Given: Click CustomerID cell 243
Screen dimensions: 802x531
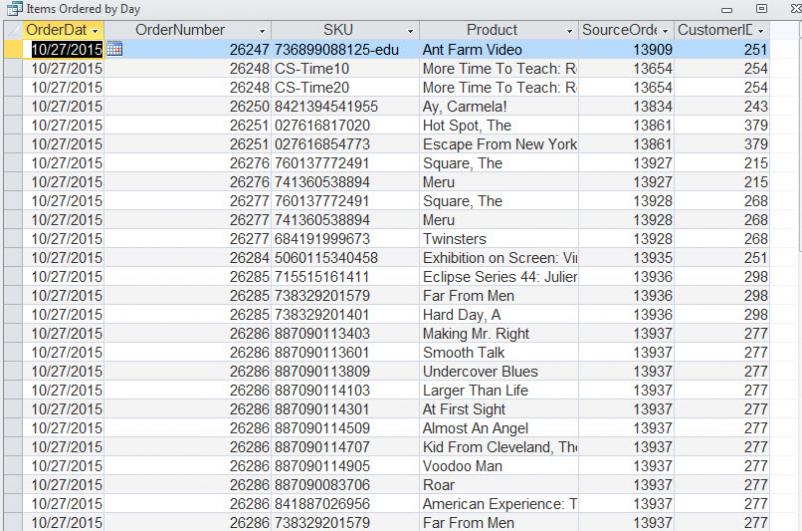Looking at the screenshot, I should point(722,106).
